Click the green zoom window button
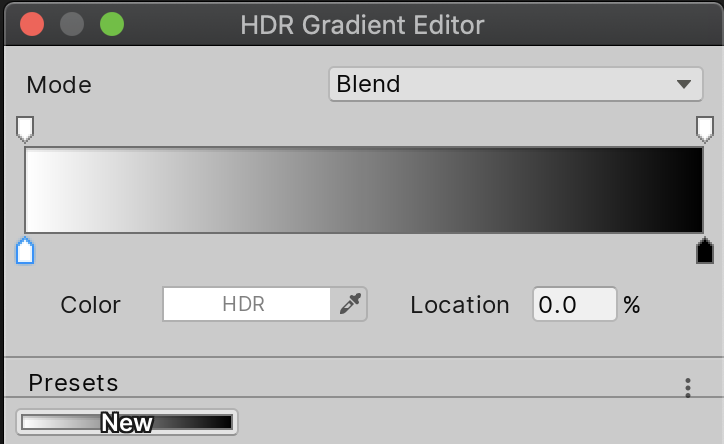724x444 pixels. (x=111, y=24)
